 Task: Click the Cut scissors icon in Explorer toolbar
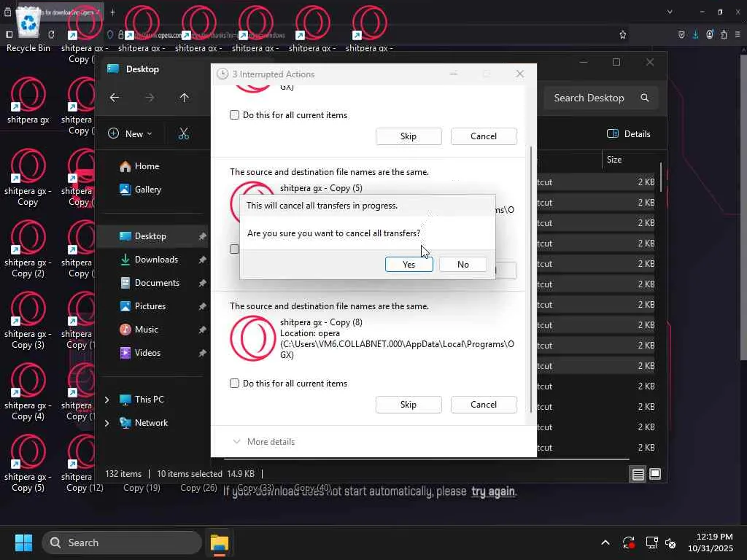click(x=183, y=134)
